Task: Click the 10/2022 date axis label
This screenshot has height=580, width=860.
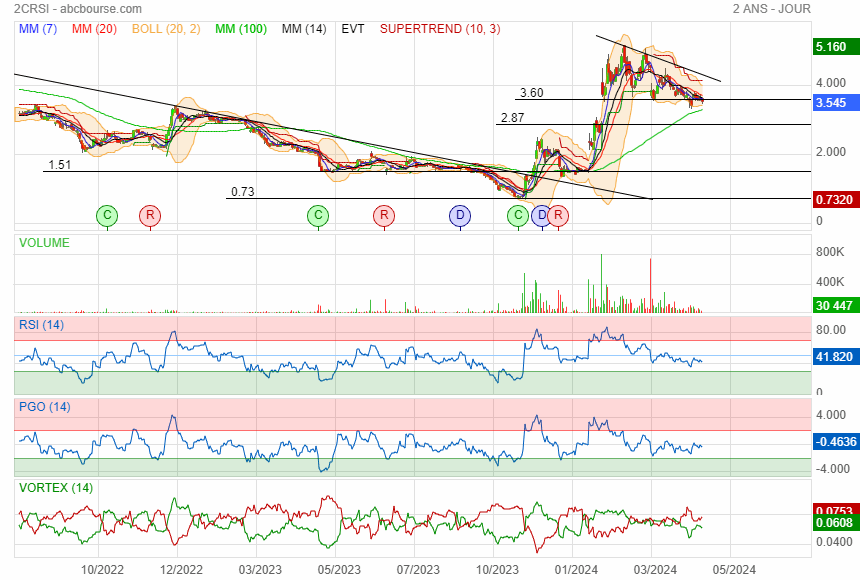Action: 103,570
